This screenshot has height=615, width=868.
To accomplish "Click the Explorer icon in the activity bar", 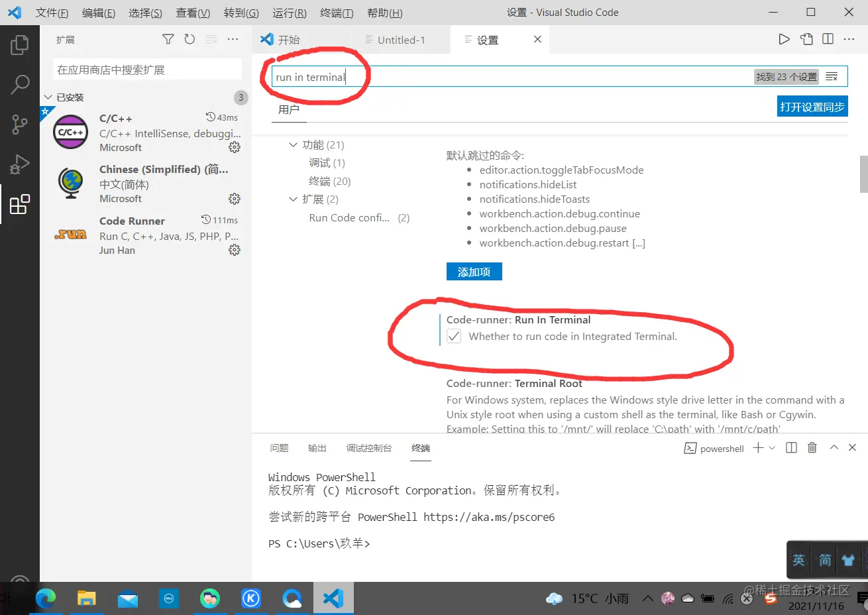I will [x=20, y=45].
